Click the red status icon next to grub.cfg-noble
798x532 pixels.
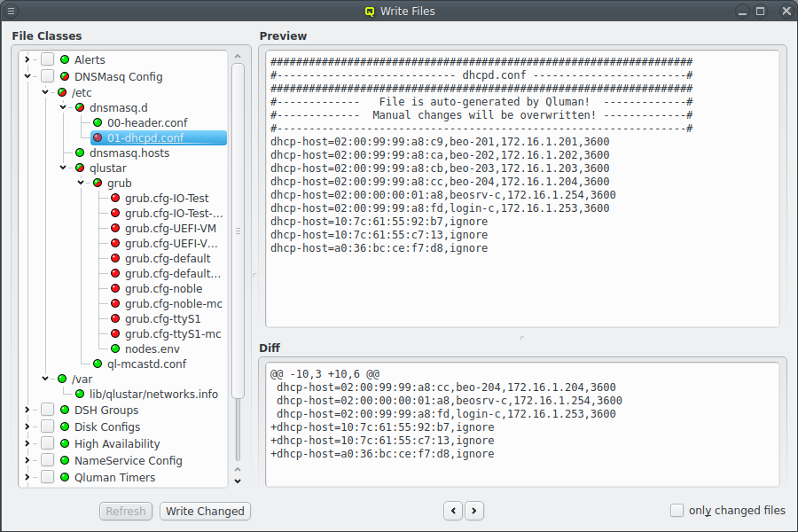pyautogui.click(x=116, y=288)
